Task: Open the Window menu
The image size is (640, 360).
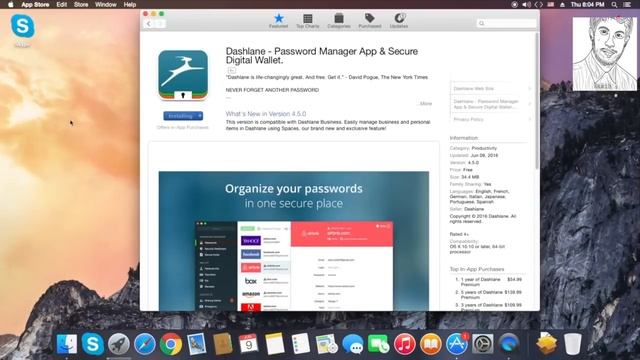Action: (106, 4)
